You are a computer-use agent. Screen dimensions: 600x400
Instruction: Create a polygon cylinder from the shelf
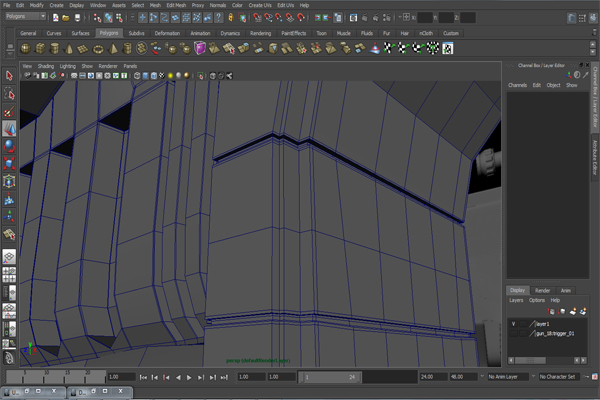[54, 49]
